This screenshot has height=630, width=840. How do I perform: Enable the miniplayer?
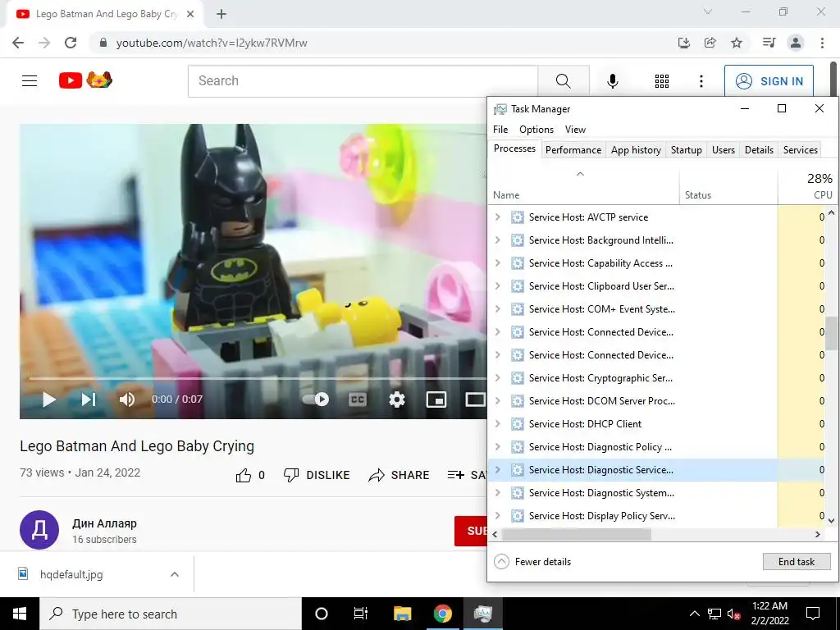(436, 399)
